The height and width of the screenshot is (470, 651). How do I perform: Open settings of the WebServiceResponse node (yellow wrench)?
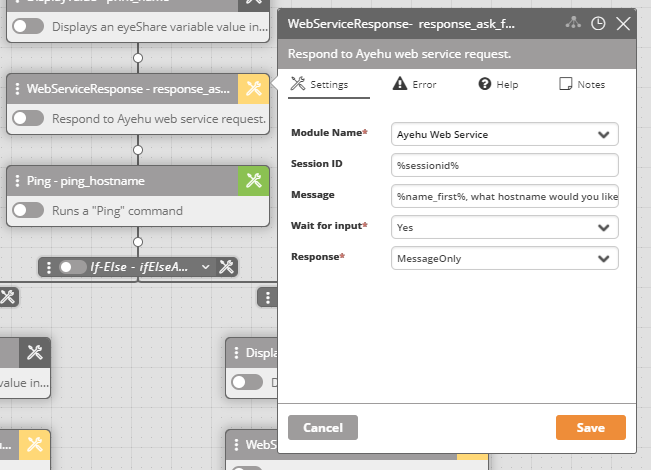[x=253, y=89]
